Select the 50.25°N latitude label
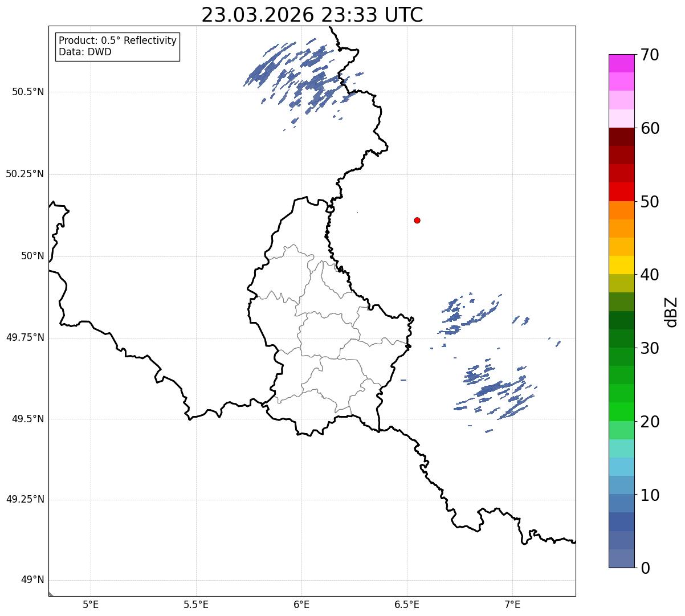The width and height of the screenshot is (685, 616). pyautogui.click(x=25, y=174)
